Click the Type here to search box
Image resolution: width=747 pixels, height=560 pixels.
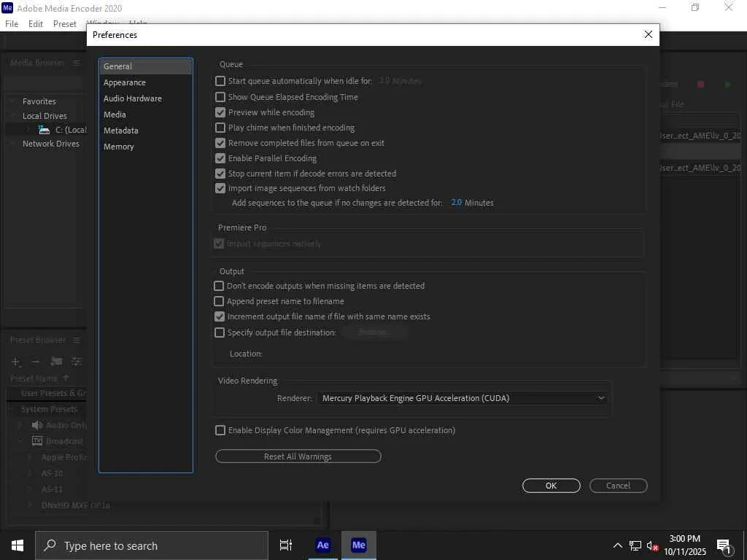(152, 545)
